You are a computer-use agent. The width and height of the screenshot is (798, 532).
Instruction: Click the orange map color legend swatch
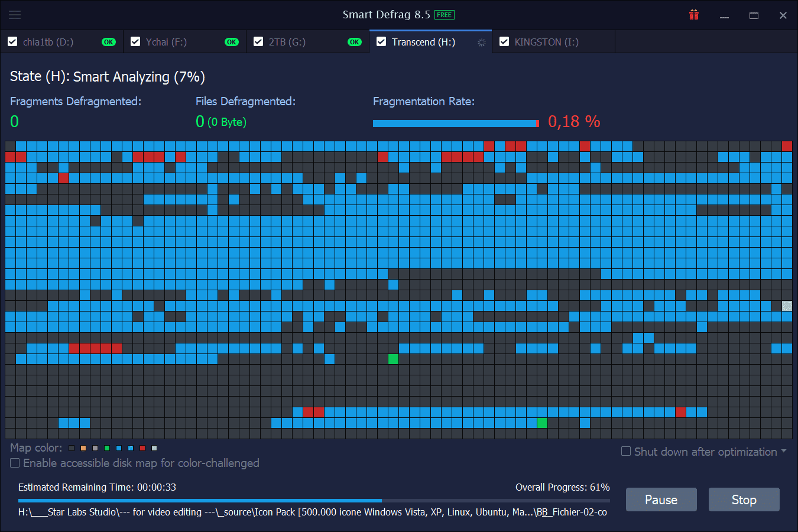[83, 448]
